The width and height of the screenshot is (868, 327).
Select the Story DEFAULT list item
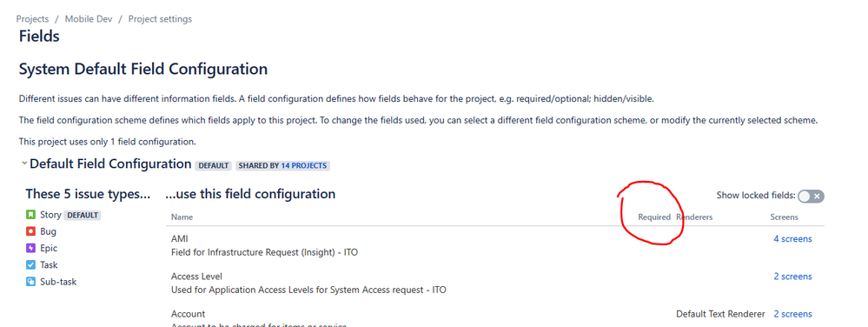coord(63,215)
